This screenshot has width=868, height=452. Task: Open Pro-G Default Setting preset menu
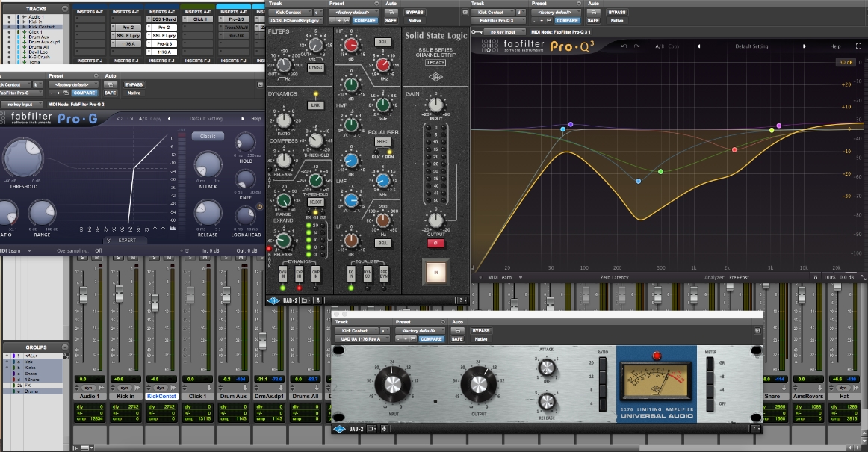(206, 119)
